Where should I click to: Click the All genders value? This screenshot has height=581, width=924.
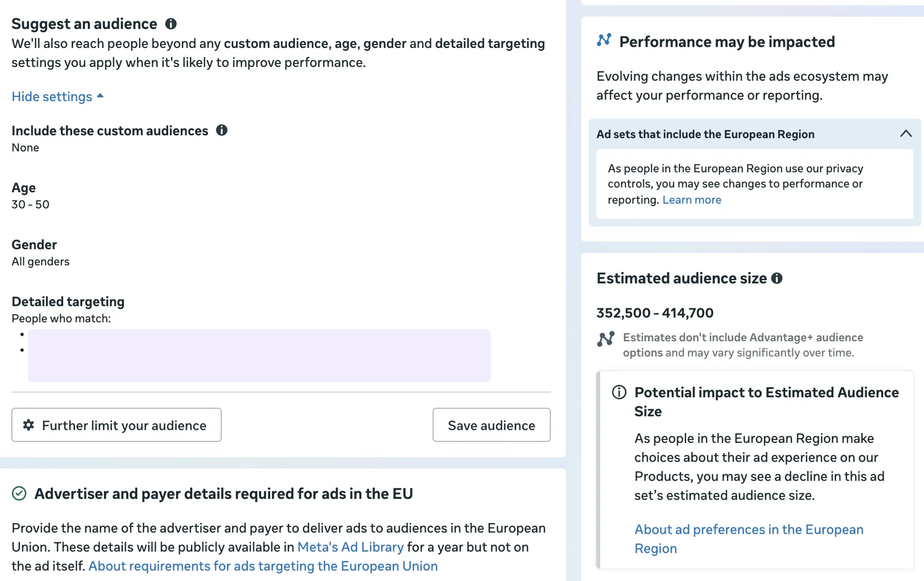coord(40,262)
